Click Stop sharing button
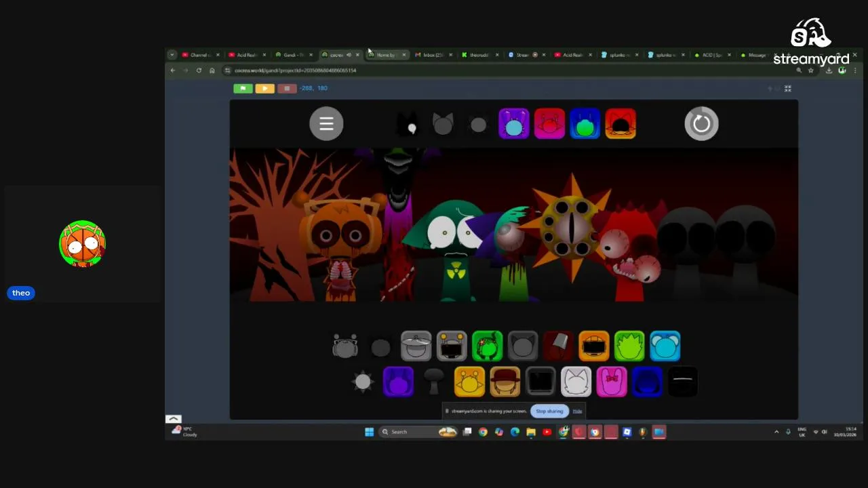 (x=549, y=411)
